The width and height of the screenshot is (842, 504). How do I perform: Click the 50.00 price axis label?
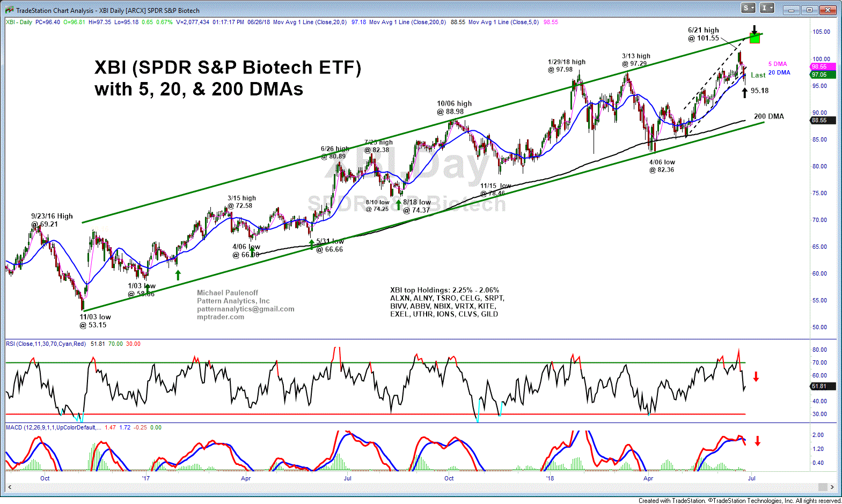pyautogui.click(x=819, y=327)
